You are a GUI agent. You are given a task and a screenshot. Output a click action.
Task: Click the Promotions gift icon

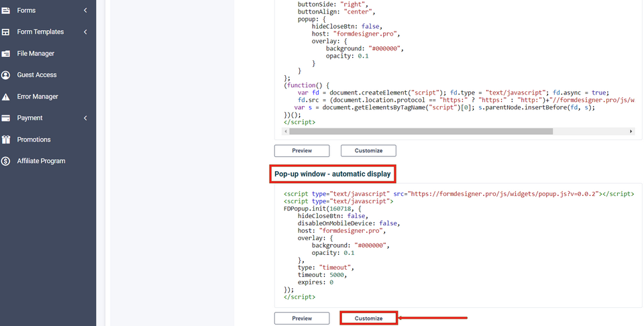(x=6, y=140)
